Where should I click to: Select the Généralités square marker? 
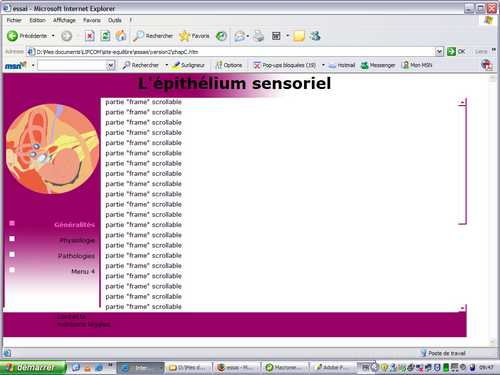pyautogui.click(x=12, y=223)
